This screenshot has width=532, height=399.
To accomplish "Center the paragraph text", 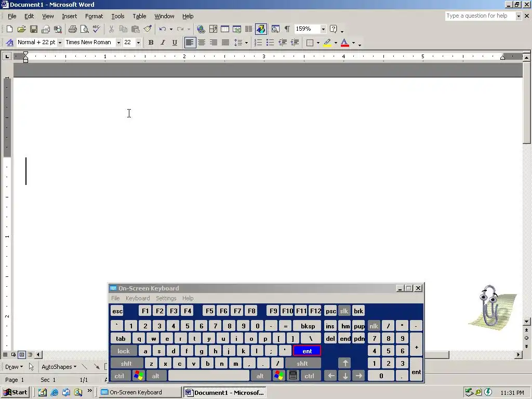I will tap(202, 43).
